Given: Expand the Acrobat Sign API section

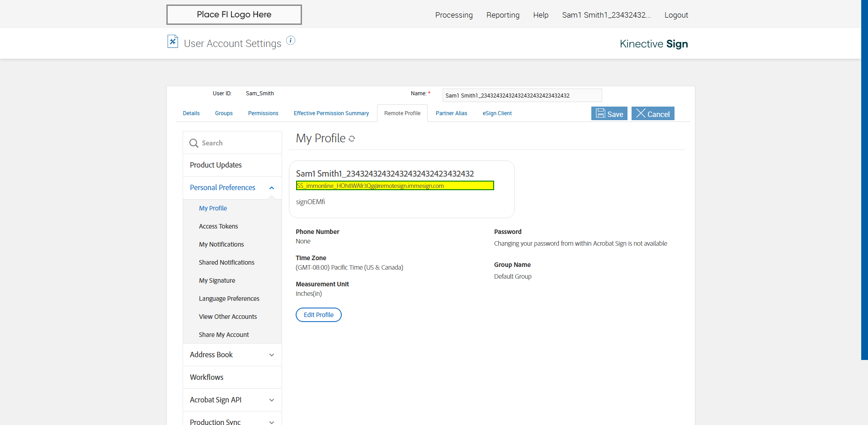Looking at the screenshot, I should coord(271,400).
